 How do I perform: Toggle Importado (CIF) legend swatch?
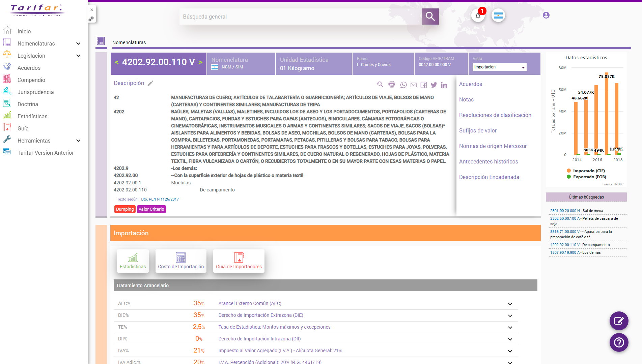pos(569,171)
